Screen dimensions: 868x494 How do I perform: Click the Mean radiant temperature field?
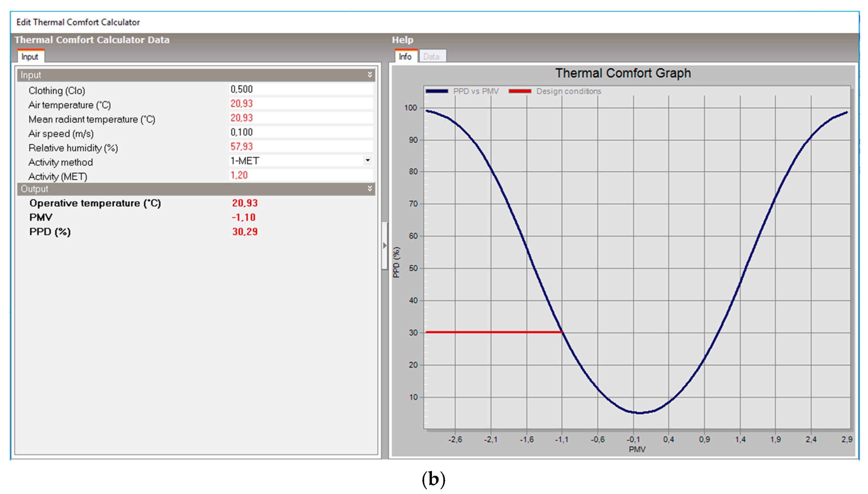pos(300,118)
